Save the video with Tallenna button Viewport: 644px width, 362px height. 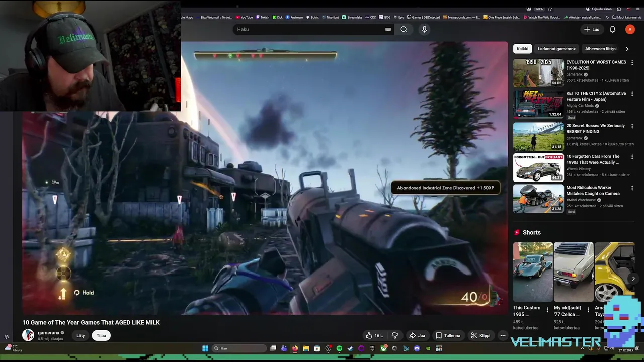pos(448,335)
